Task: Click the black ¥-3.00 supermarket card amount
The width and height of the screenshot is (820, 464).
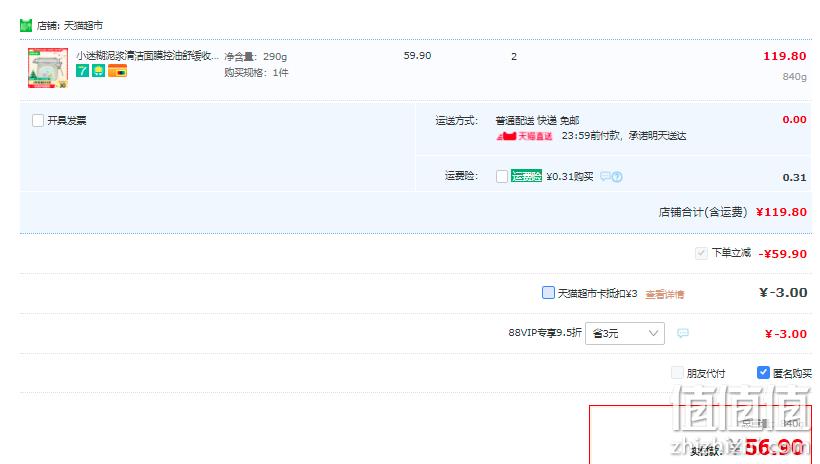Action: [x=783, y=292]
